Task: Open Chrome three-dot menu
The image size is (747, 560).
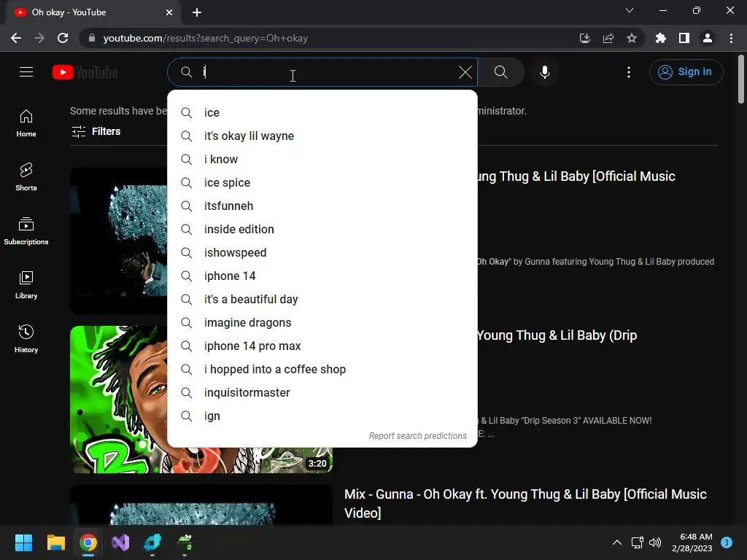Action: [731, 38]
